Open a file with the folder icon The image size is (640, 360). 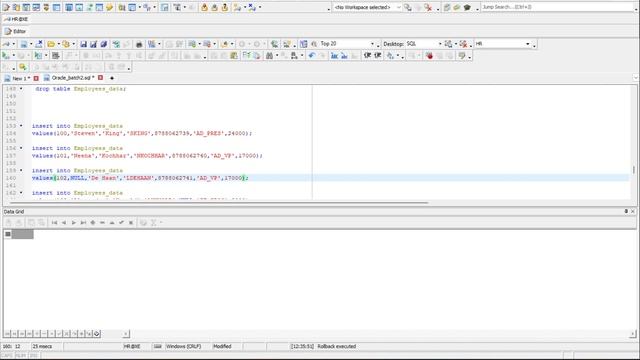(51, 44)
